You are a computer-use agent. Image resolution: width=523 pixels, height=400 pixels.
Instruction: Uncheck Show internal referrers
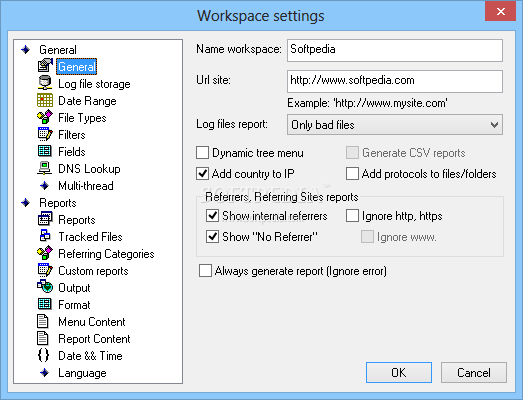click(212, 216)
